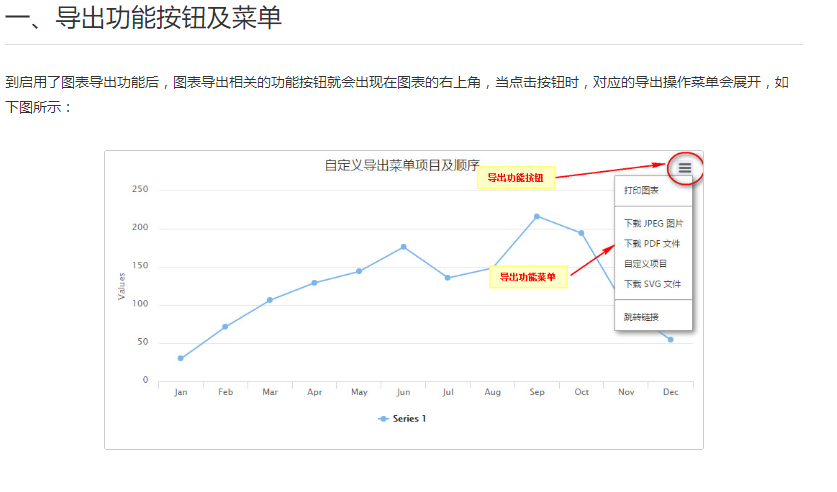Click the Values y-axis title
Image resolution: width=837 pixels, height=492 pixels.
122,286
